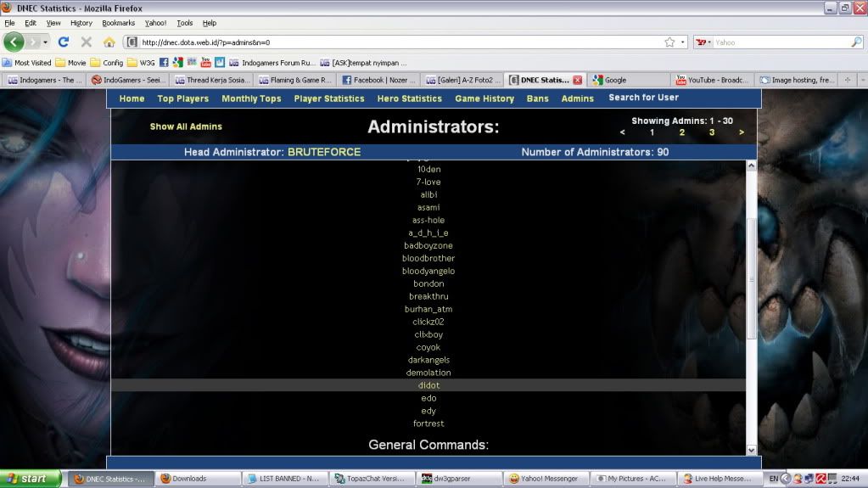Open the Edit menu
The image size is (868, 488).
point(31,23)
